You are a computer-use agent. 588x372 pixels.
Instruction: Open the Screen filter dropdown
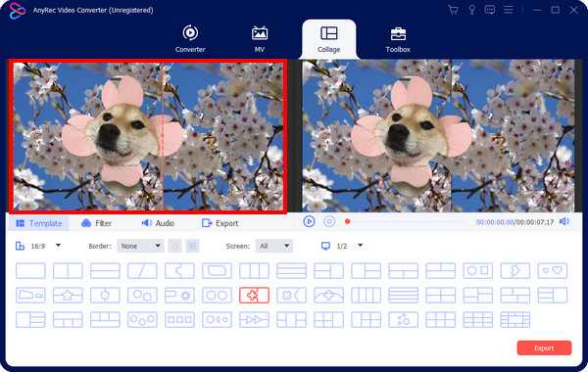click(x=273, y=246)
